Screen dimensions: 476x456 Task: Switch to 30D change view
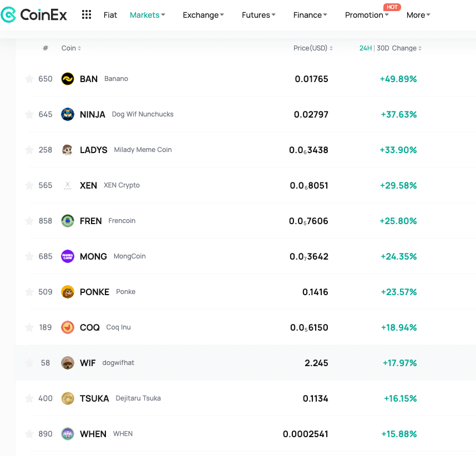click(383, 48)
